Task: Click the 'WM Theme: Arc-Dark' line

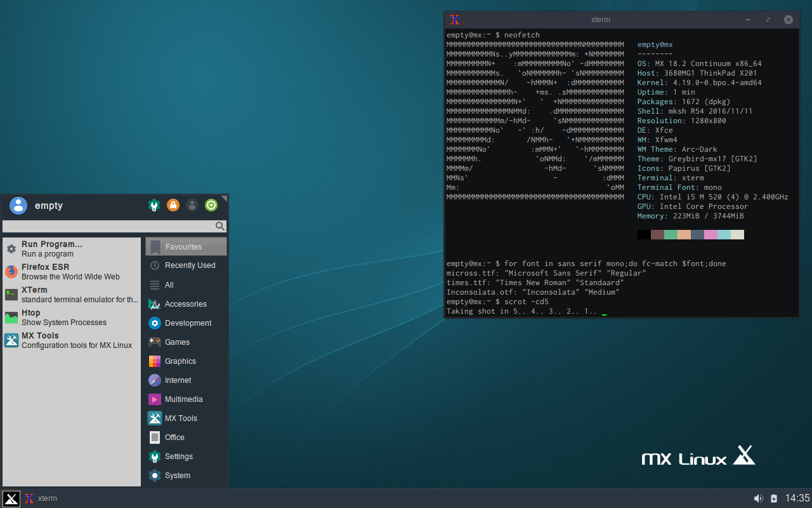Action: [677, 149]
